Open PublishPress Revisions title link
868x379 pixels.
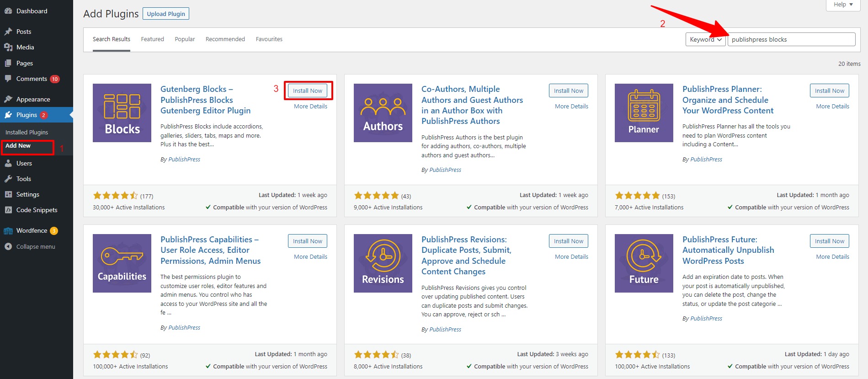click(x=466, y=256)
